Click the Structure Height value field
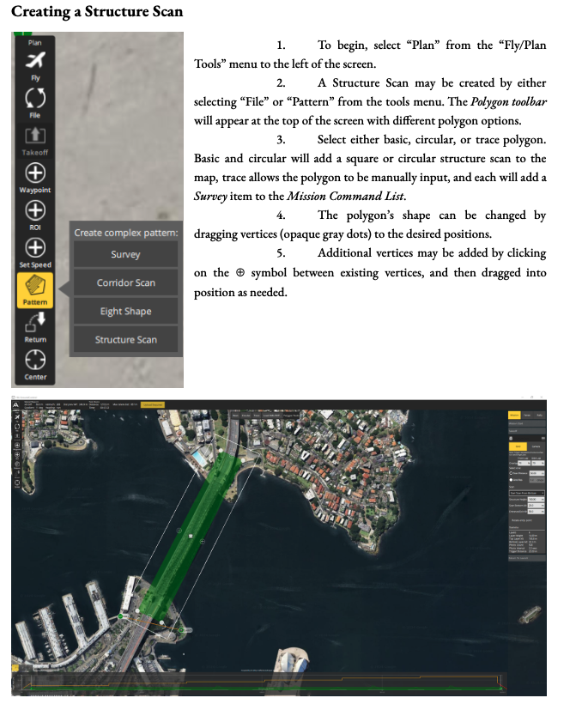Viewport: 588px width, 704px height. [536, 500]
